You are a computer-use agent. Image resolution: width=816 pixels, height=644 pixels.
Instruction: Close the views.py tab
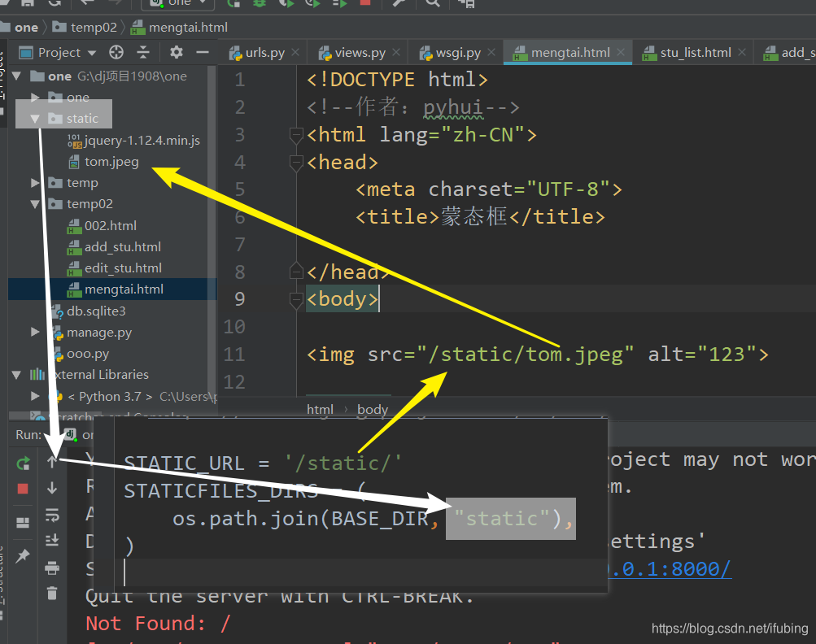396,52
